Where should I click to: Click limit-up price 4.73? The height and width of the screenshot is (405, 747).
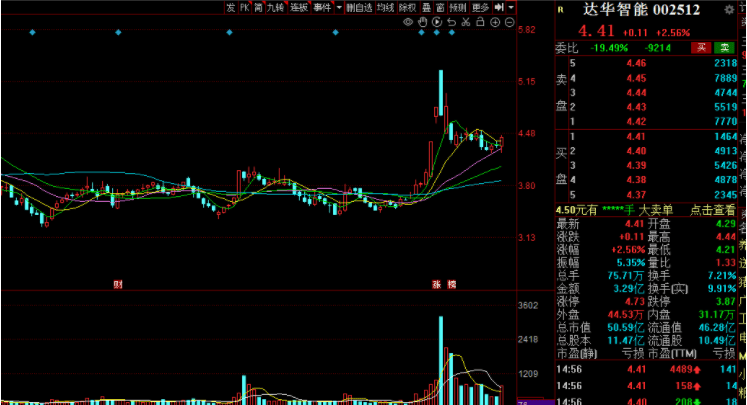[635, 302]
